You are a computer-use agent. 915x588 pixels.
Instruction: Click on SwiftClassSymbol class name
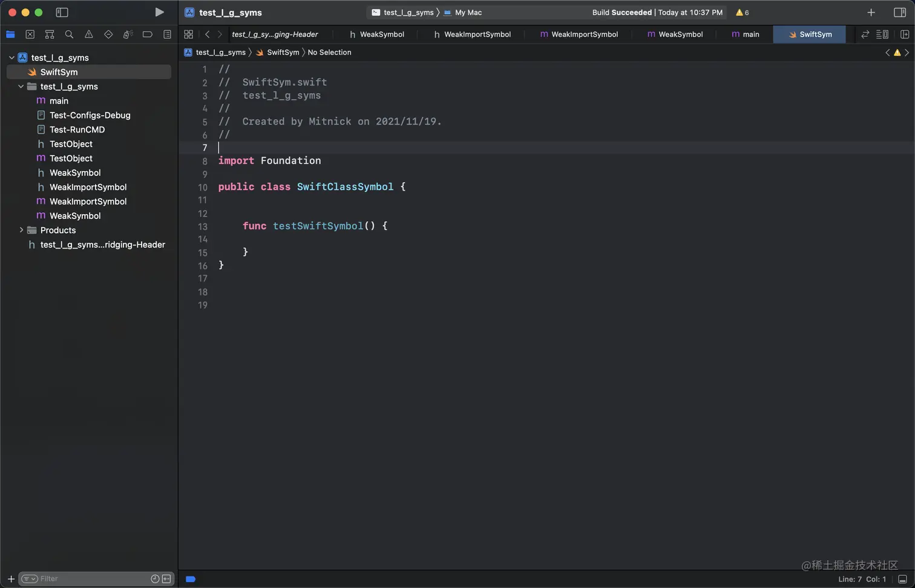[x=345, y=187]
